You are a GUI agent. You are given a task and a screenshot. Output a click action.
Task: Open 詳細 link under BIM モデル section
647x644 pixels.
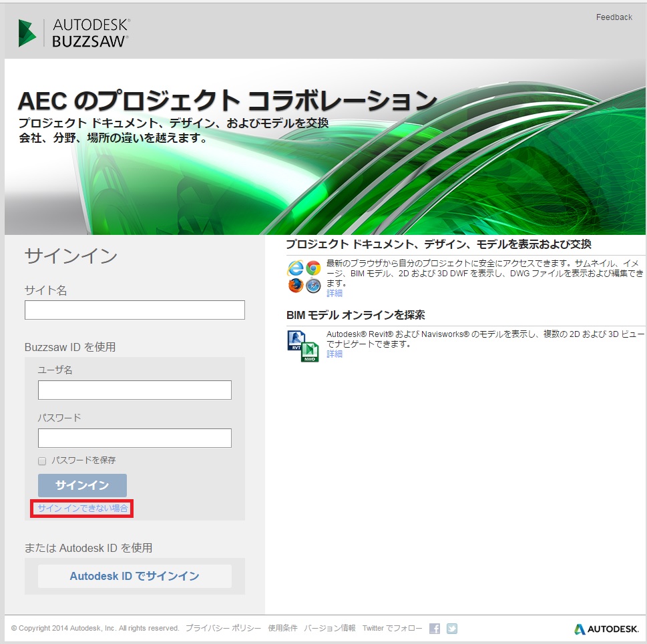coord(335,354)
